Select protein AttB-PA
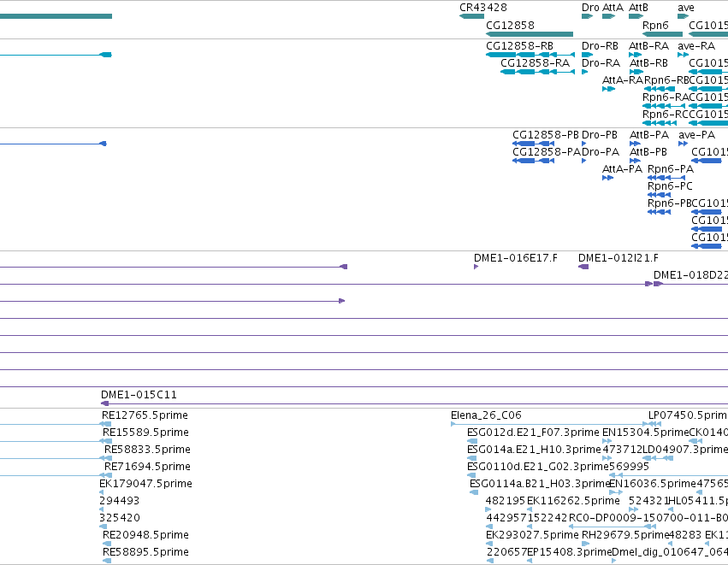728x565 pixels. [x=649, y=135]
